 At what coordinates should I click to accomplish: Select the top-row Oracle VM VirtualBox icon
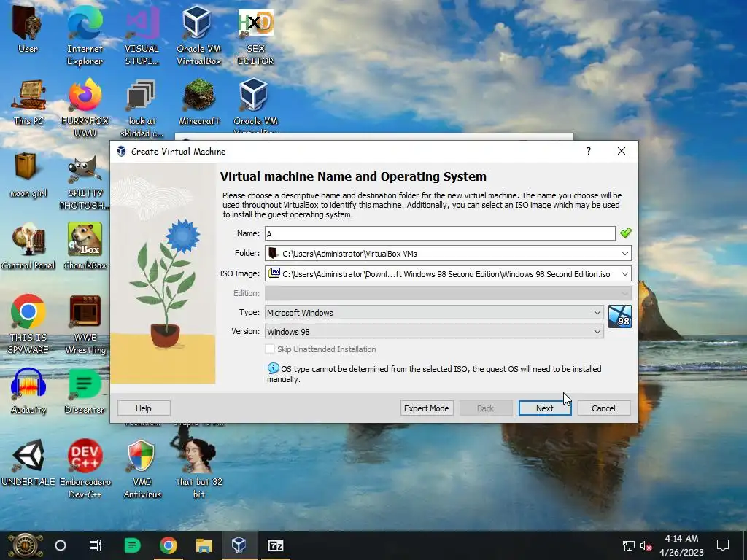(x=198, y=34)
